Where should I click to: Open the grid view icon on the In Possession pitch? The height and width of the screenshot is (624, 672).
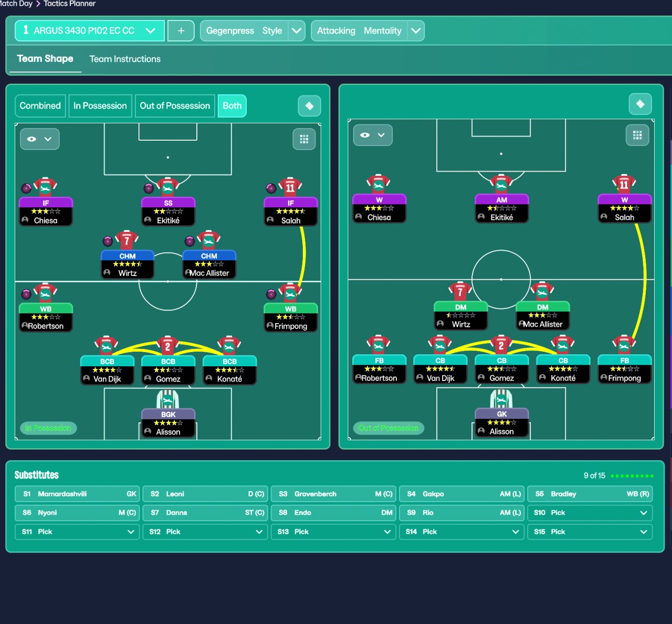(x=304, y=139)
